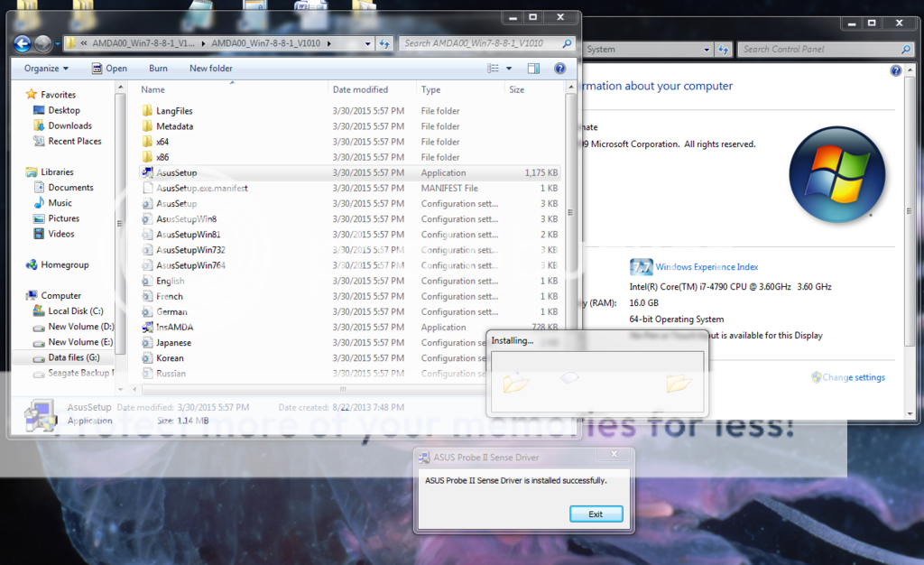Viewport: 924px width, 565px height.
Task: Open Recent Places in sidebar
Action: (x=74, y=141)
